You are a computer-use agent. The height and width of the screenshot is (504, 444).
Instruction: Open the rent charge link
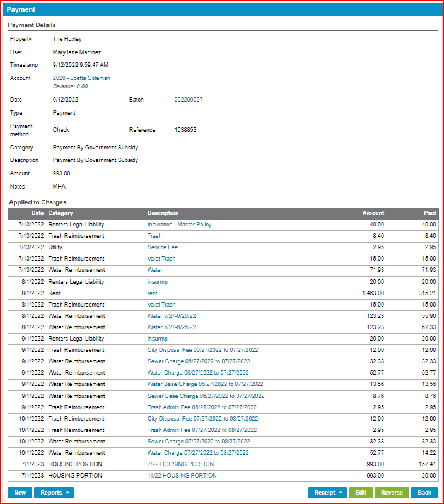tap(152, 293)
